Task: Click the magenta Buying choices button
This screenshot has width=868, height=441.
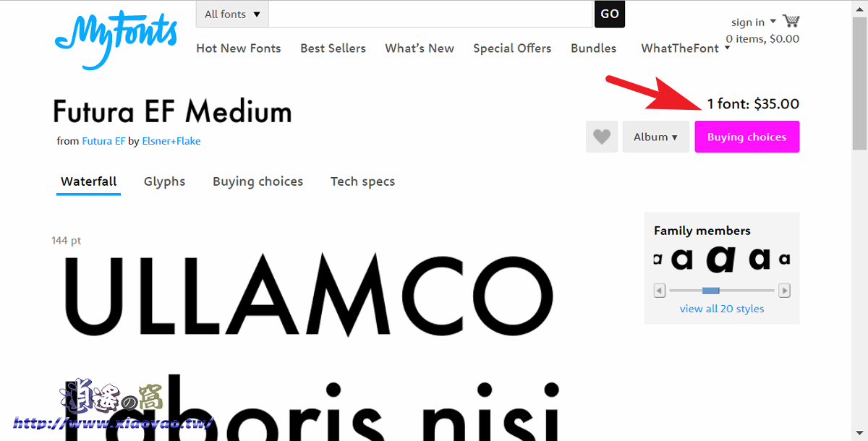Action: [747, 137]
